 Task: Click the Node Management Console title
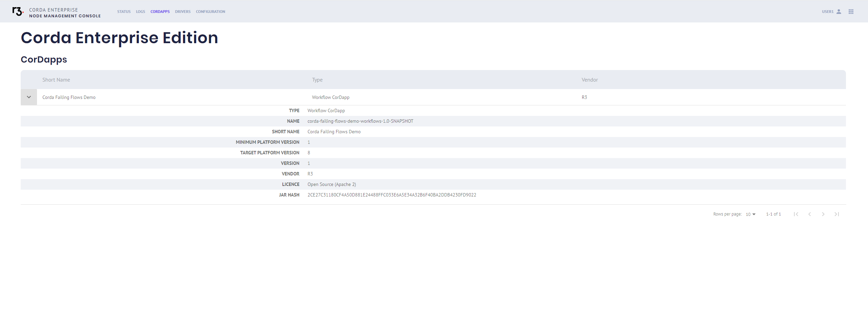click(65, 16)
